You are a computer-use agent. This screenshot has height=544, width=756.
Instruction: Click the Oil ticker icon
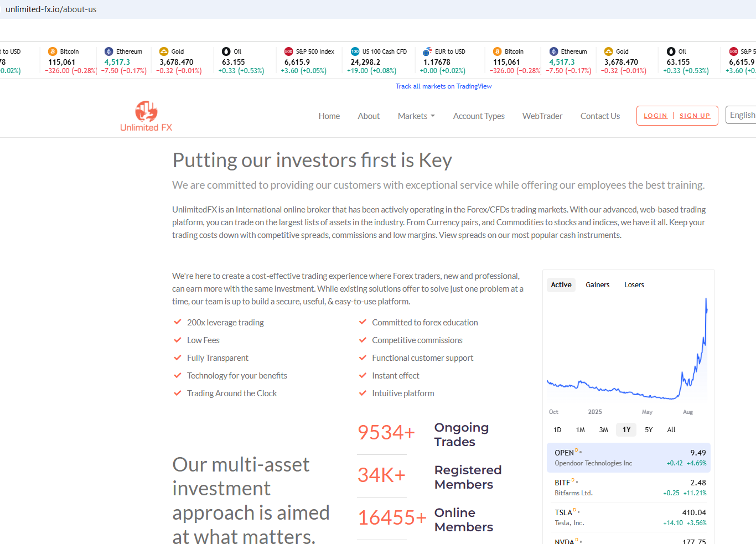pyautogui.click(x=226, y=51)
